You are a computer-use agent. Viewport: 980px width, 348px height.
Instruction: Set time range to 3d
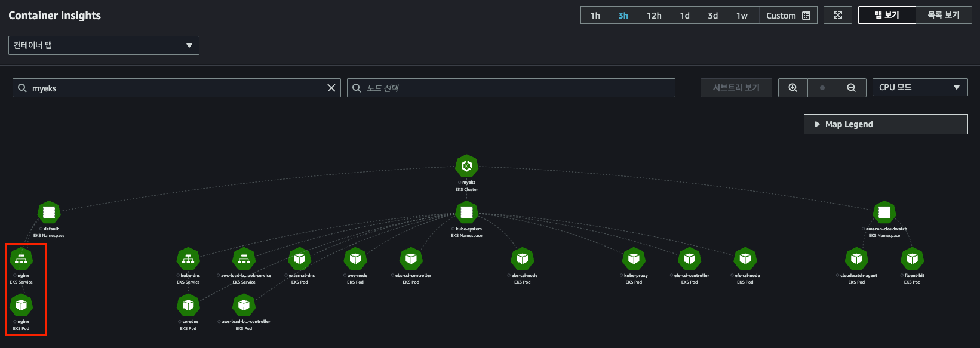coord(713,16)
